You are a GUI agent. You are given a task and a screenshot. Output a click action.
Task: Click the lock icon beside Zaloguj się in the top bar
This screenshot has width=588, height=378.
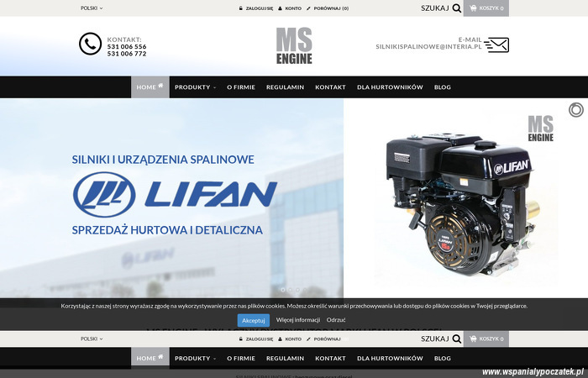click(241, 8)
